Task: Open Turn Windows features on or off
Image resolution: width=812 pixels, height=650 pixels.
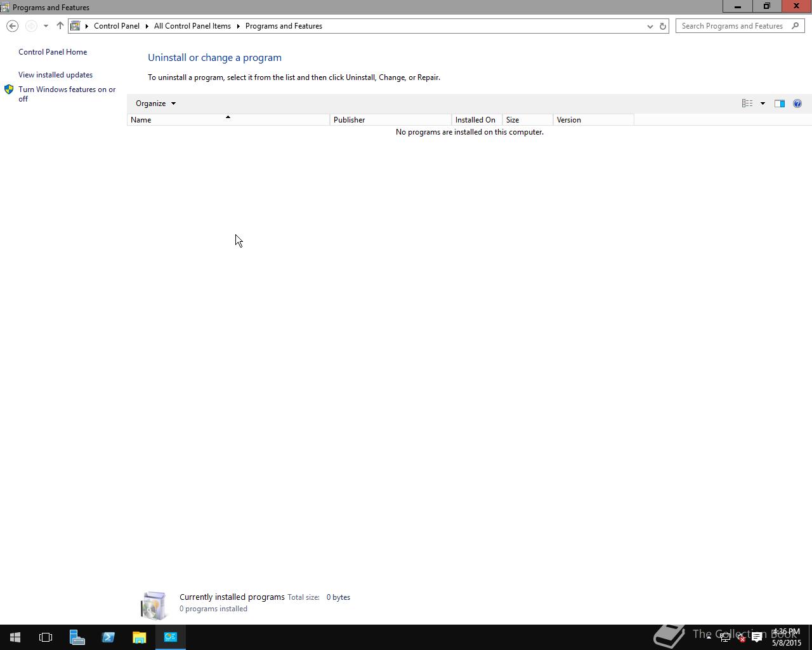Action: [67, 94]
